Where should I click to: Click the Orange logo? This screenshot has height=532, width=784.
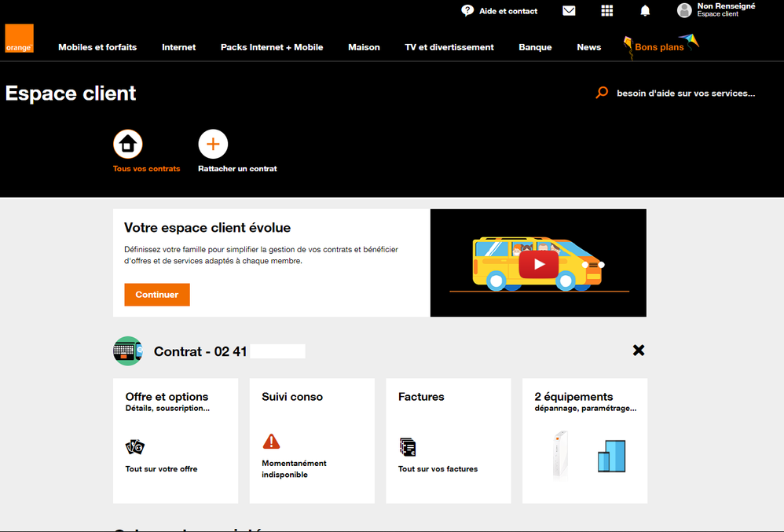tap(19, 39)
